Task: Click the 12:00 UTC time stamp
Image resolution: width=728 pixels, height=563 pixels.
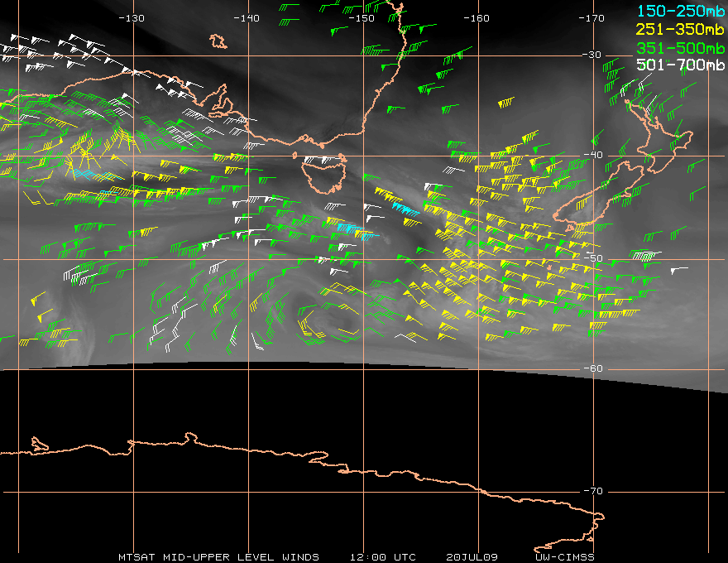Action: (383, 557)
